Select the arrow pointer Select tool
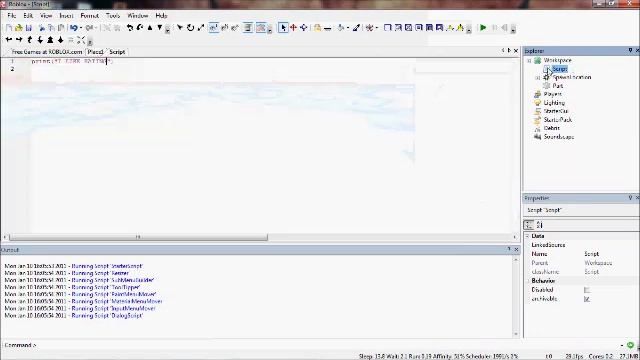The height and width of the screenshot is (360, 640). (x=283, y=28)
